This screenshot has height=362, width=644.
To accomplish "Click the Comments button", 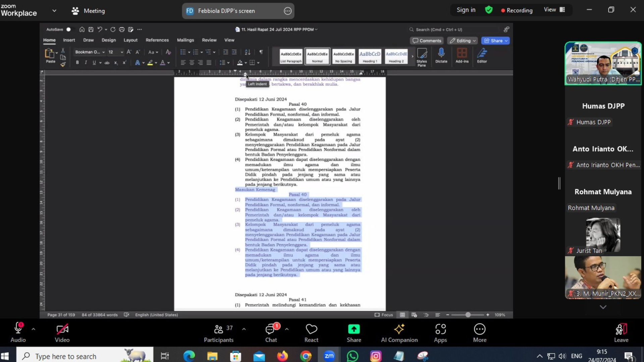I will tap(427, 41).
